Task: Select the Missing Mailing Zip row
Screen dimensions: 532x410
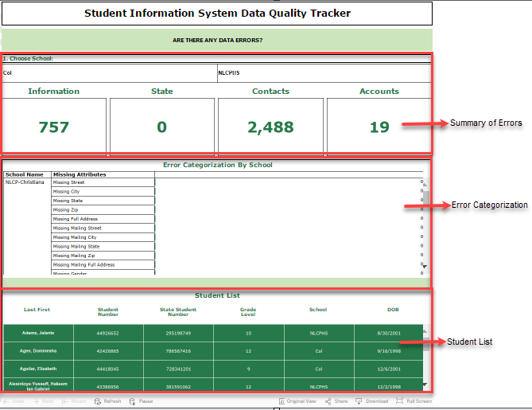Action: click(103, 256)
